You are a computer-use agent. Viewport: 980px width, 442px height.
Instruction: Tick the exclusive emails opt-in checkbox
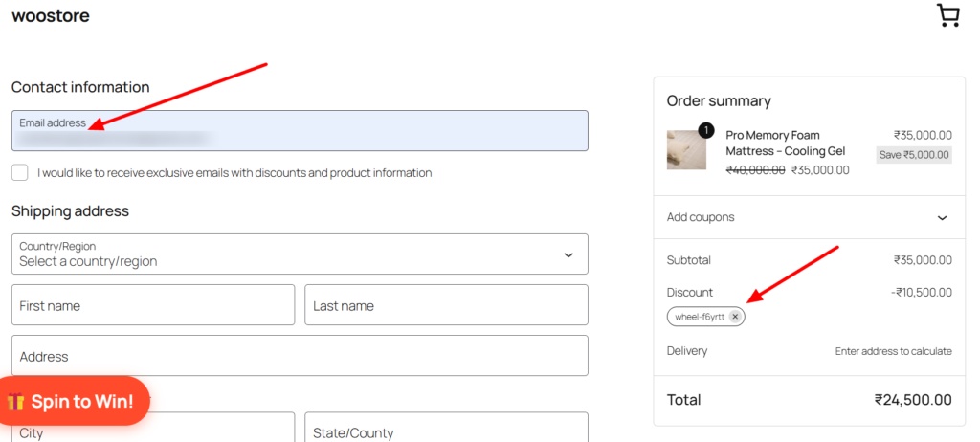pos(20,172)
